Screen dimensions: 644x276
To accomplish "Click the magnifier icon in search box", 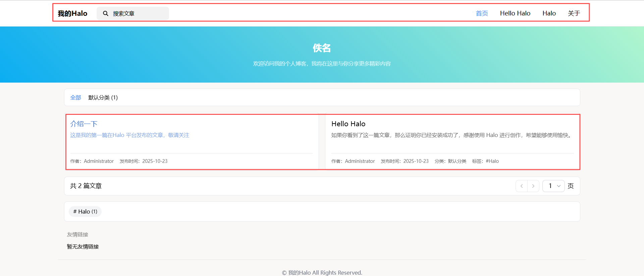I will tap(105, 13).
